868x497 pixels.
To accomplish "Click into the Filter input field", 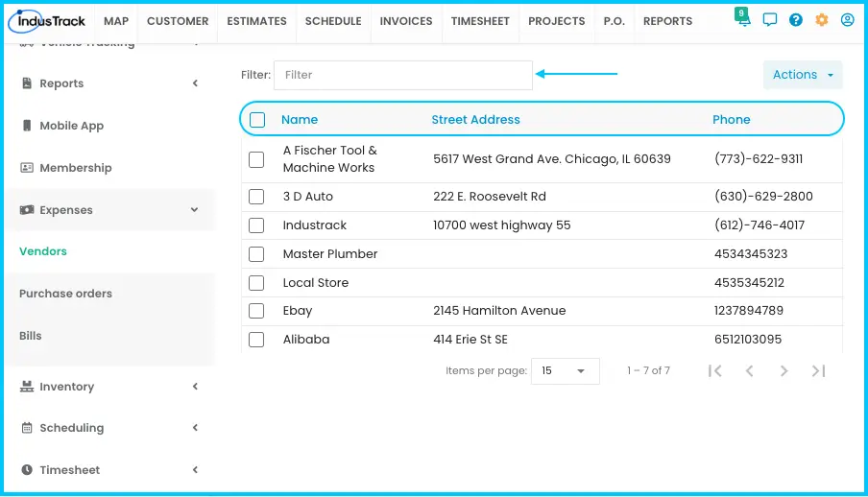I will [x=403, y=75].
